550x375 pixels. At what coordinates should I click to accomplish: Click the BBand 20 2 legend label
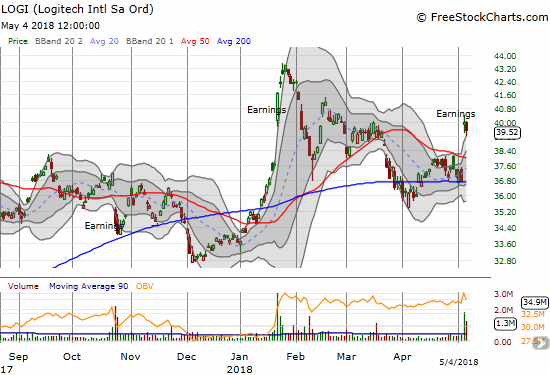tap(59, 41)
